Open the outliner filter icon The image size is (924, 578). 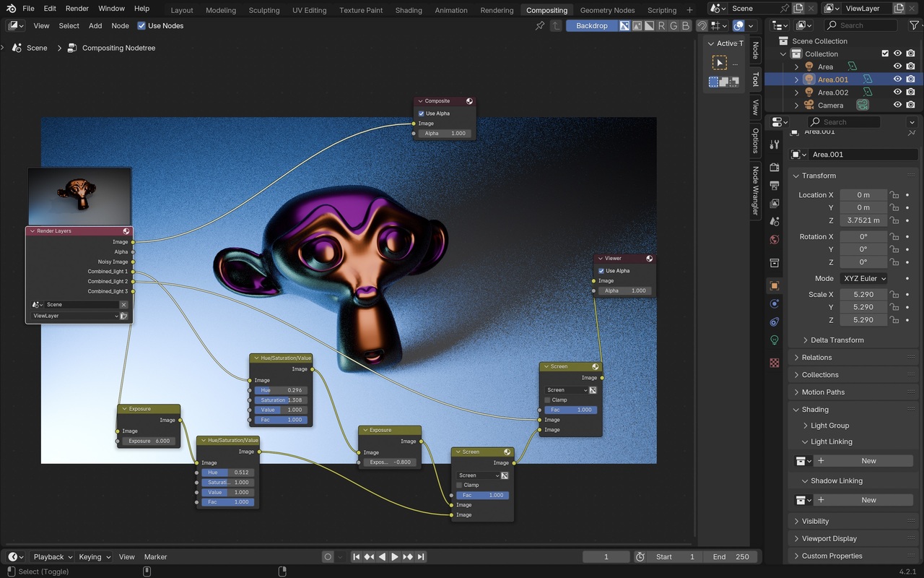tap(914, 26)
